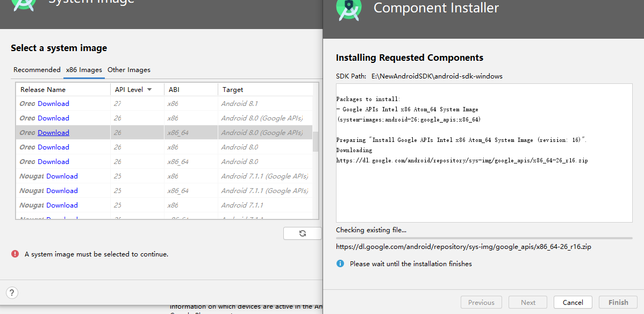
Task: Click the 'Installing Requested Components' heading
Action: tap(410, 58)
